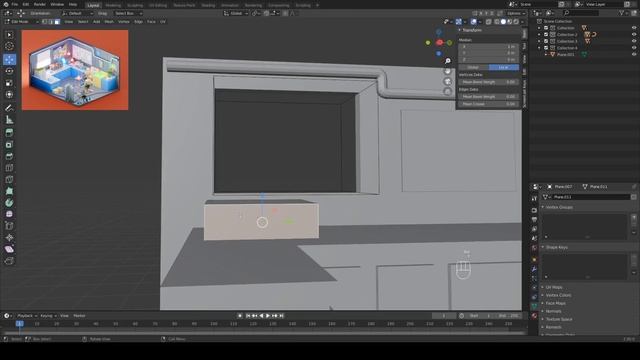The width and height of the screenshot is (640, 360).
Task: Click the move view hand gizmo
Action: point(448,71)
